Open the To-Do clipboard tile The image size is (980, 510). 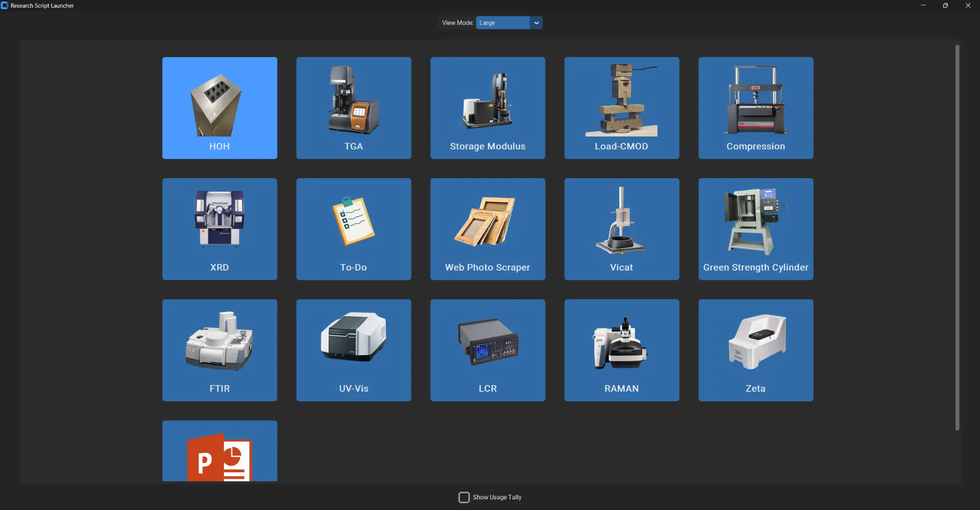353,229
